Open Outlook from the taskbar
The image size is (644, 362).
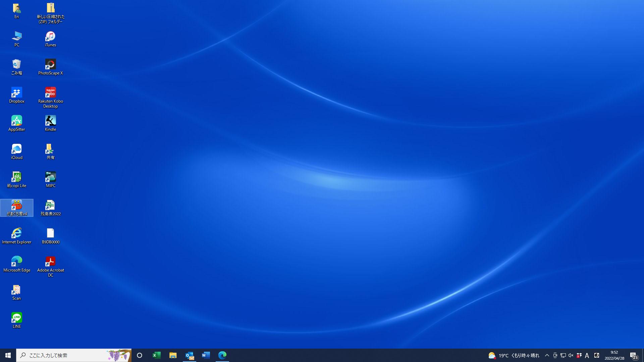(x=190, y=355)
